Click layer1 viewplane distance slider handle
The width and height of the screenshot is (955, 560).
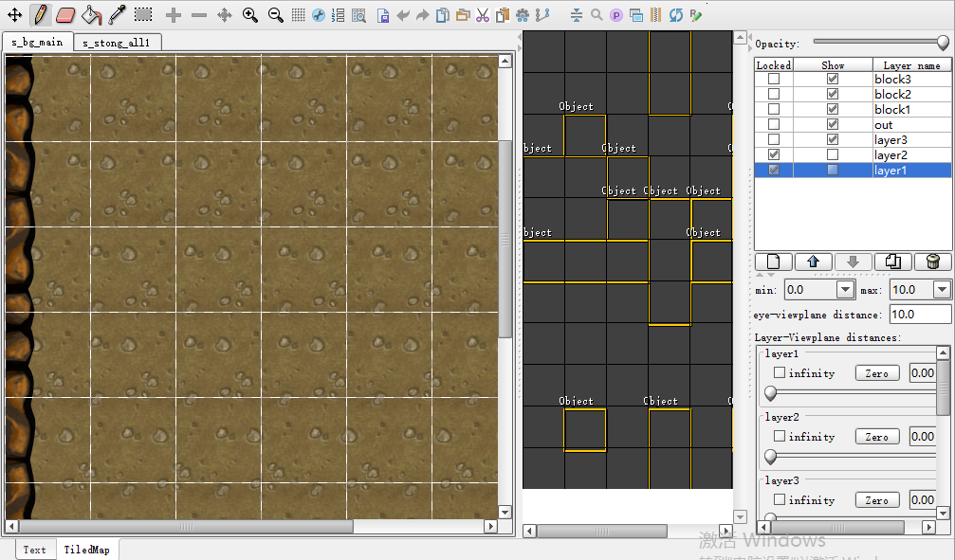click(x=770, y=393)
